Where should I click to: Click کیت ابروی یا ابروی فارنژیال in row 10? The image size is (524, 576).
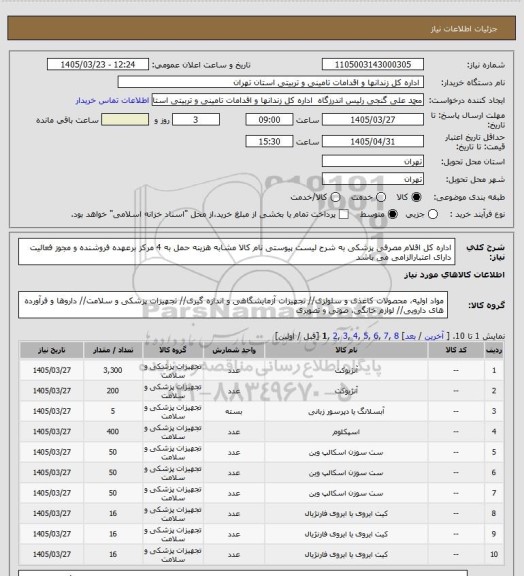pyautogui.click(x=346, y=554)
